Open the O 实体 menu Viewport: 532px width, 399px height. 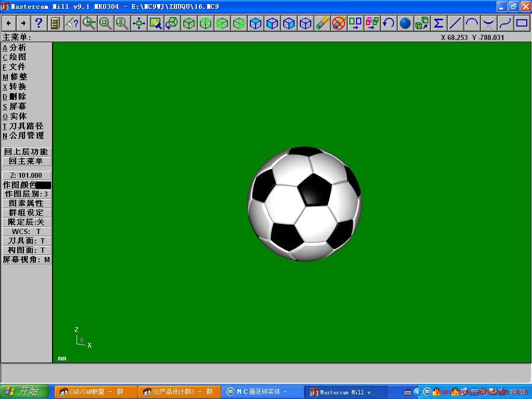coord(14,116)
